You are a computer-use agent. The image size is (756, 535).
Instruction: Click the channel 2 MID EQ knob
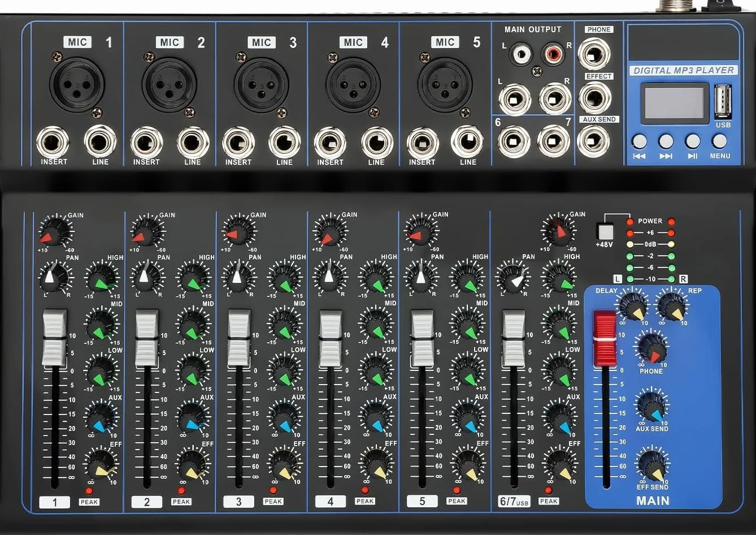click(193, 324)
